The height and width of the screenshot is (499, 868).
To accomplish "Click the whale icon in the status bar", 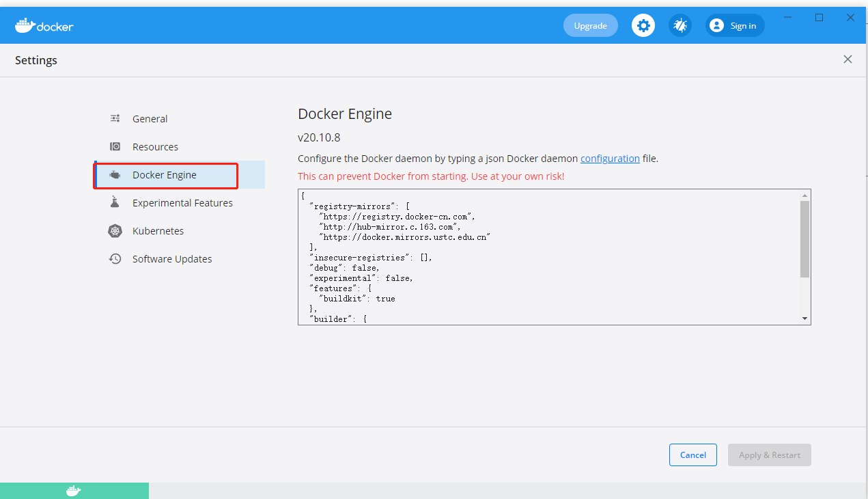I will click(x=74, y=490).
